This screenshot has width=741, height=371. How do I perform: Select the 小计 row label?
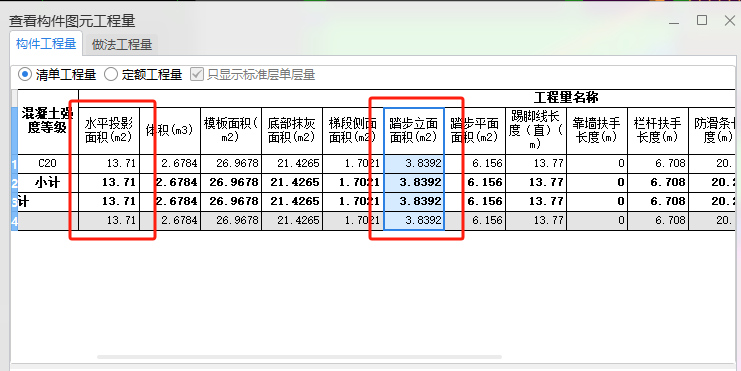48,182
